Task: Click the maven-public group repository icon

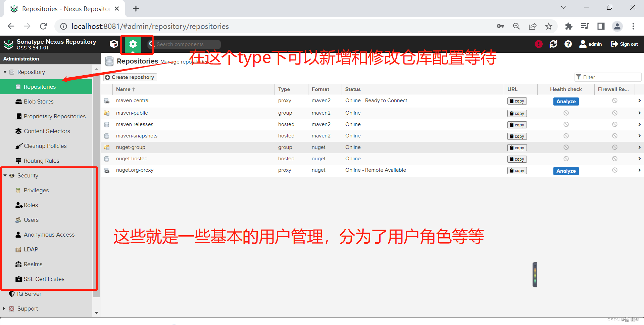Action: [x=107, y=113]
